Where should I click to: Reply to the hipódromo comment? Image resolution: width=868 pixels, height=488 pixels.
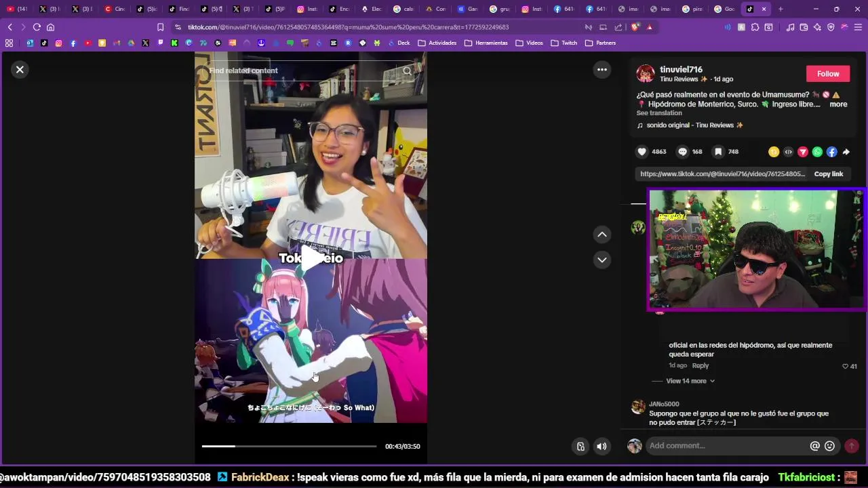point(701,366)
